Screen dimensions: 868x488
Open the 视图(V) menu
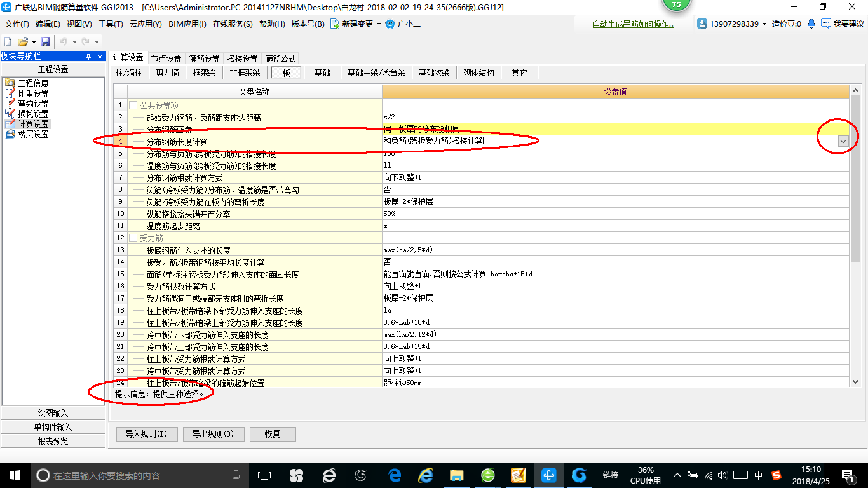pyautogui.click(x=79, y=24)
